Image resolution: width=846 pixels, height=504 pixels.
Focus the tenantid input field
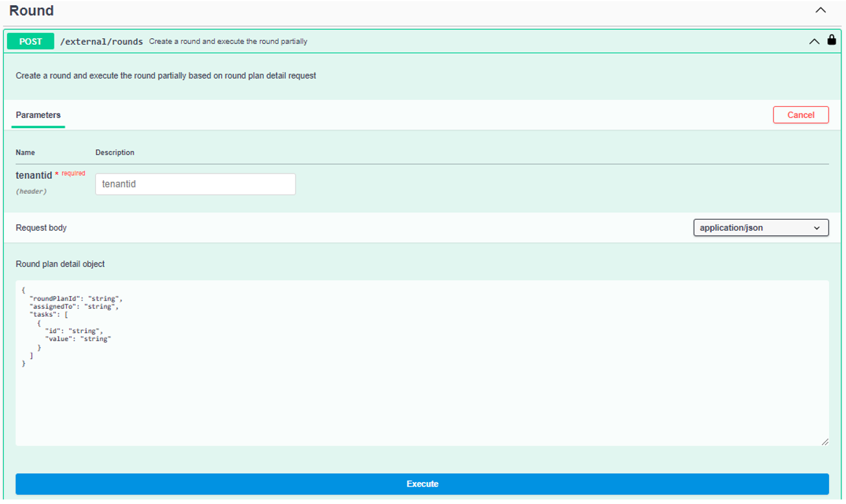point(195,184)
